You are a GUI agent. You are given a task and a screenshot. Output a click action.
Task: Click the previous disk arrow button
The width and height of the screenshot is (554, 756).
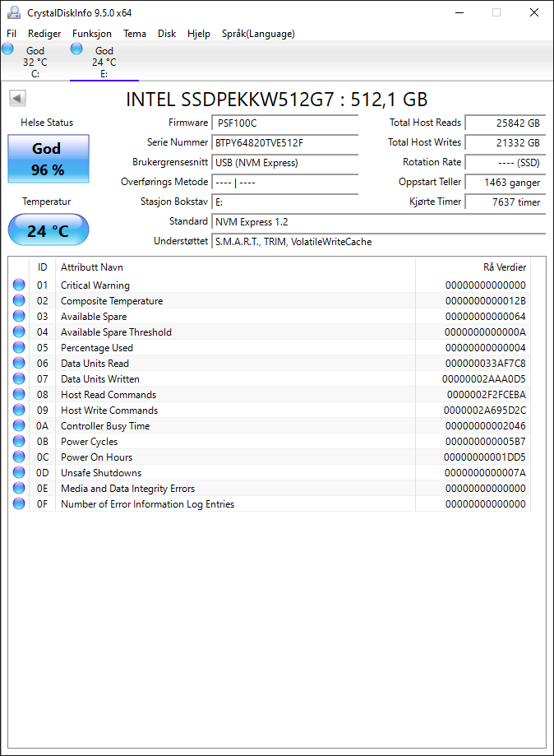(x=17, y=99)
